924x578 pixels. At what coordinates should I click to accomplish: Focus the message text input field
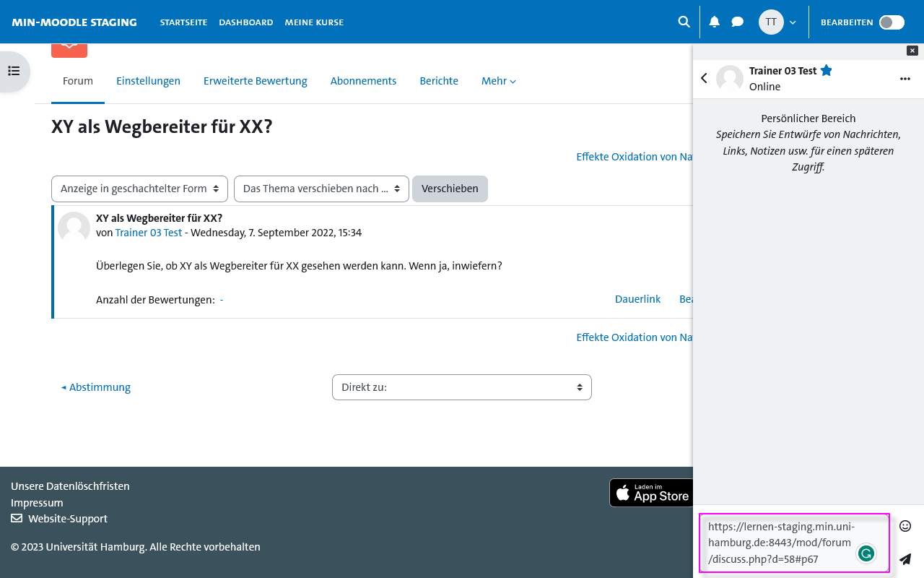coord(795,543)
